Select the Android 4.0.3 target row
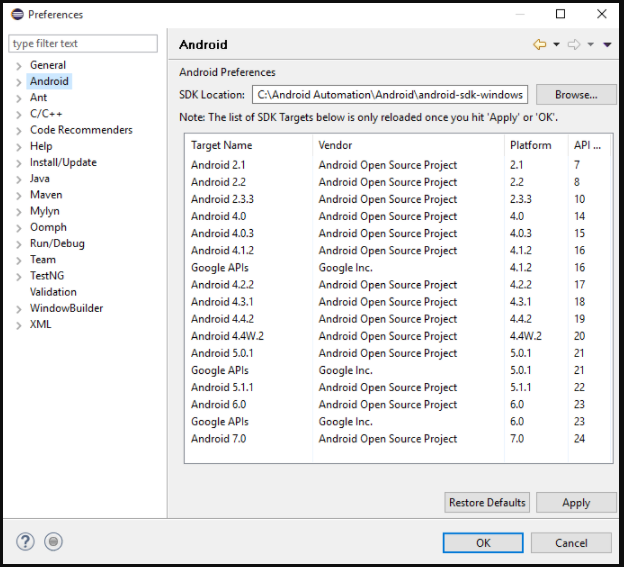 (x=398, y=233)
